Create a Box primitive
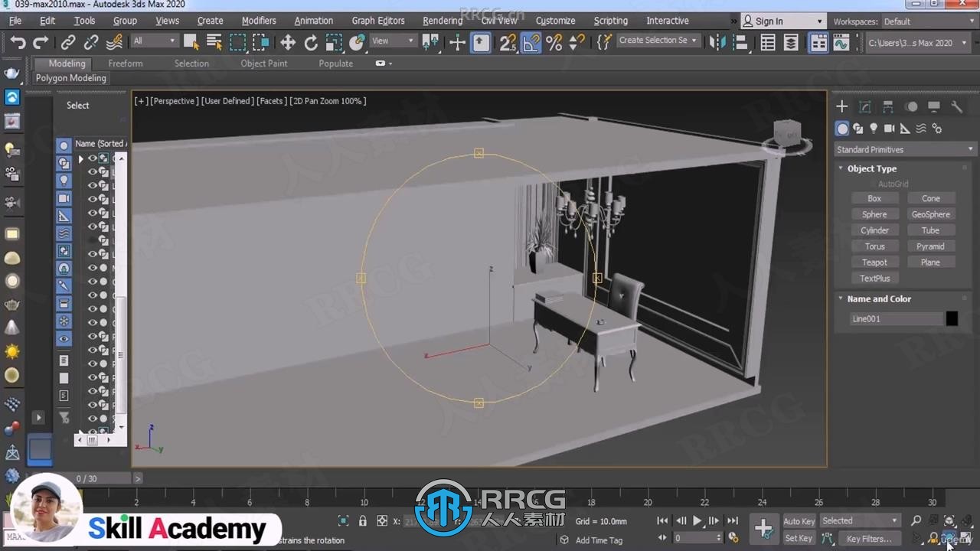The image size is (980, 551). [x=874, y=198]
